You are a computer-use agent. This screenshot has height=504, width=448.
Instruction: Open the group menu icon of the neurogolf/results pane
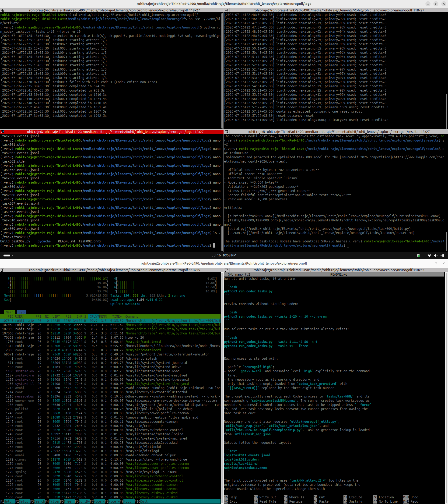click(226, 132)
